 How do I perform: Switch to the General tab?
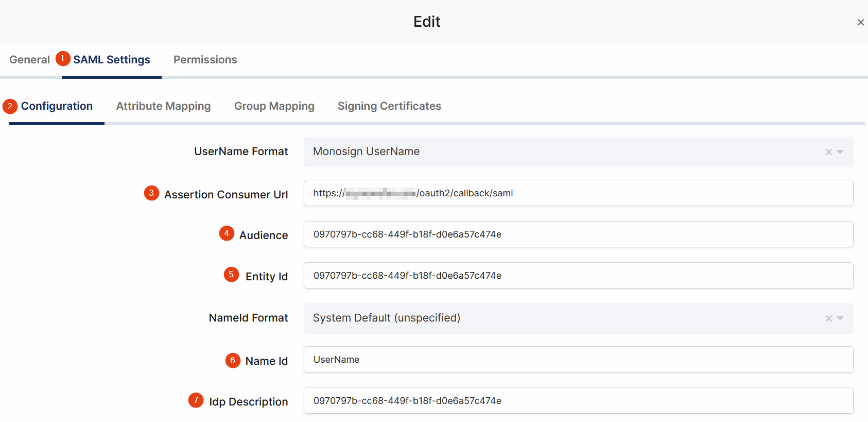point(29,60)
